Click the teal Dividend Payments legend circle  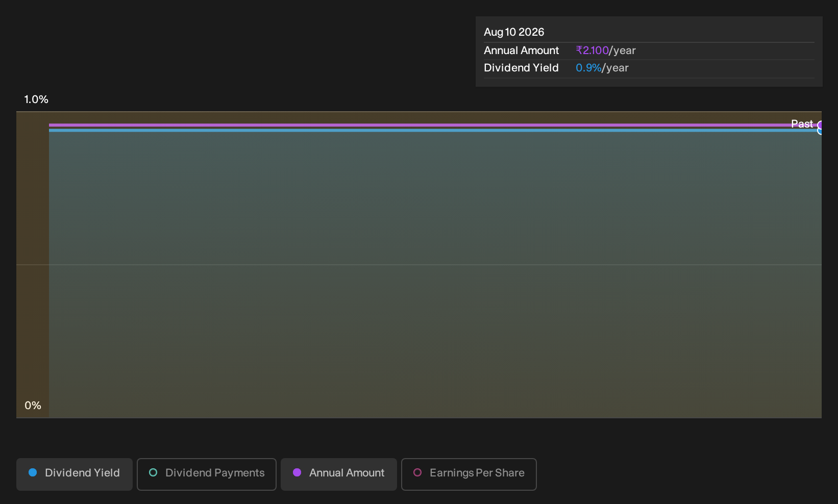[x=153, y=473]
